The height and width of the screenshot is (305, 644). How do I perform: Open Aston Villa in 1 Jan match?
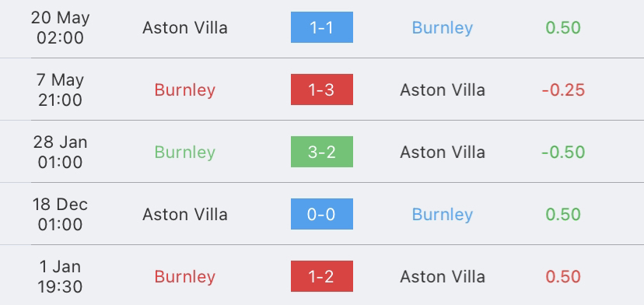(x=443, y=276)
